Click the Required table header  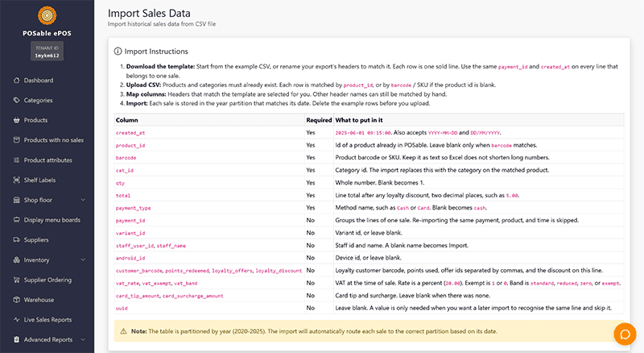[x=319, y=120]
